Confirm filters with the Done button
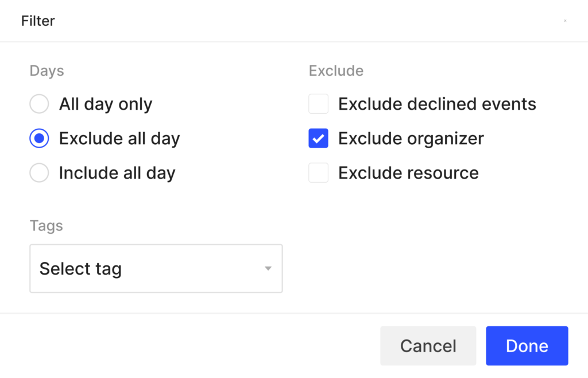588x378 pixels. tap(527, 346)
